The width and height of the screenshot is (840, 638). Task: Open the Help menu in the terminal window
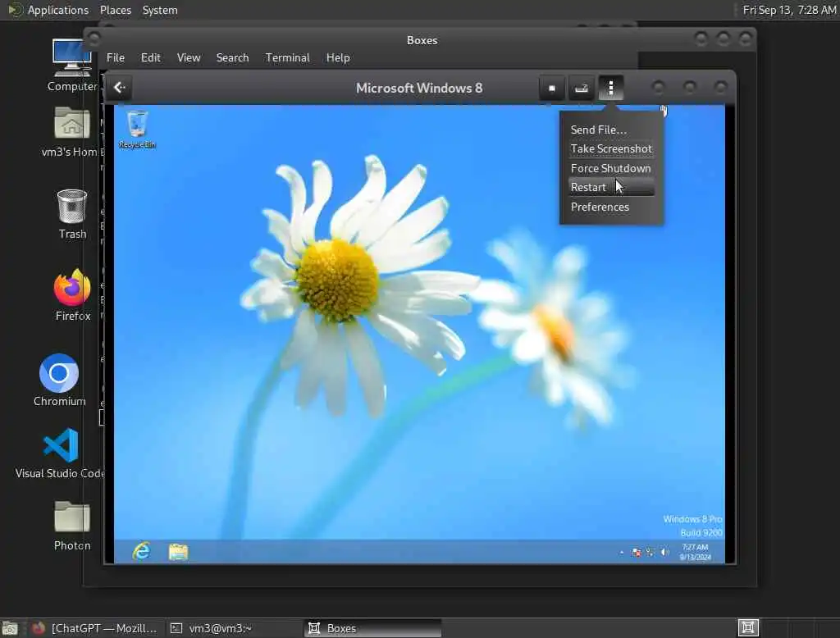pos(338,57)
